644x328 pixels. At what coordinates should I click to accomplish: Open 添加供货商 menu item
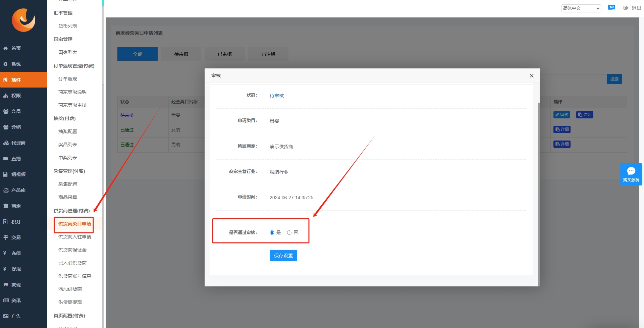[x=70, y=289]
